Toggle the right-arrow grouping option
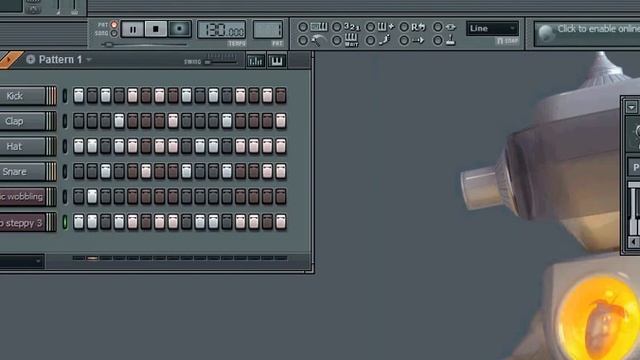 click(412, 40)
